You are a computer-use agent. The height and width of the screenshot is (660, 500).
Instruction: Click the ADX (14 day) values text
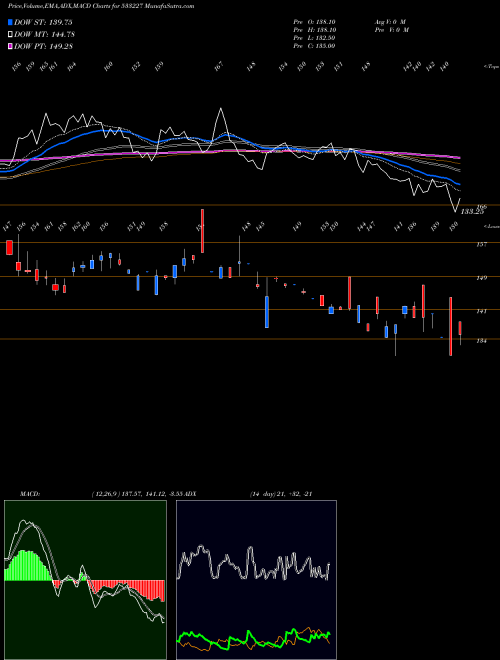pos(281,494)
